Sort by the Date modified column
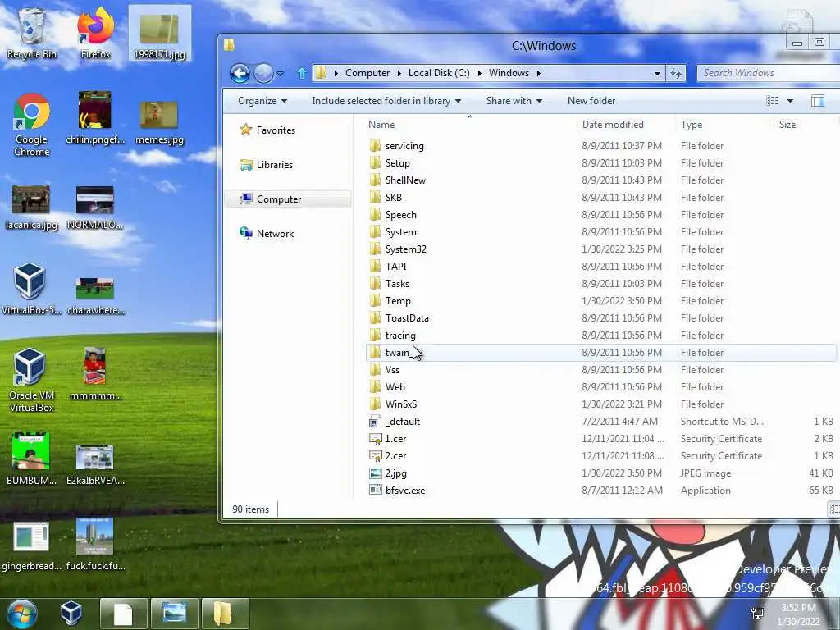840x630 pixels. click(x=626, y=125)
